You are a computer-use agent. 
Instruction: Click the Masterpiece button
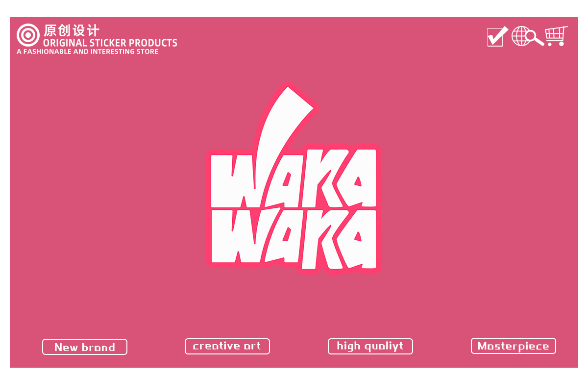[x=514, y=346]
